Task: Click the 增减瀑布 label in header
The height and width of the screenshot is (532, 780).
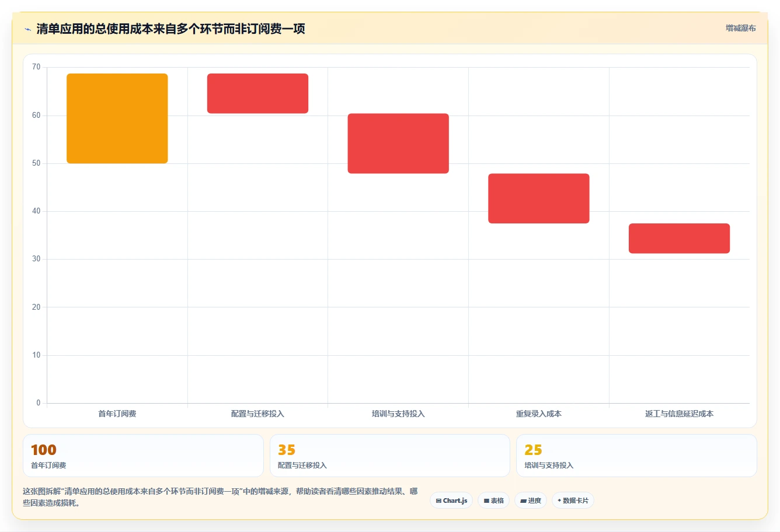Action: pos(740,28)
